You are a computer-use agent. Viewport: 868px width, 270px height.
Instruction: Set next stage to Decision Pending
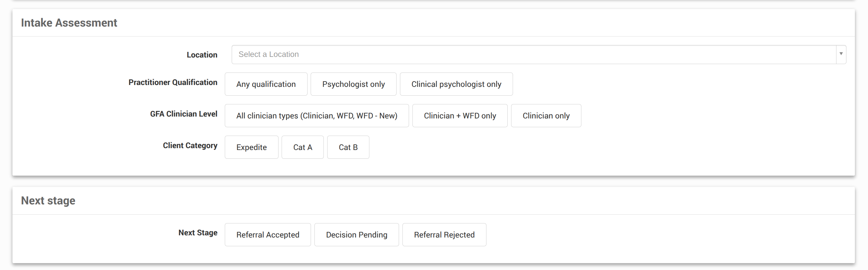(x=357, y=235)
